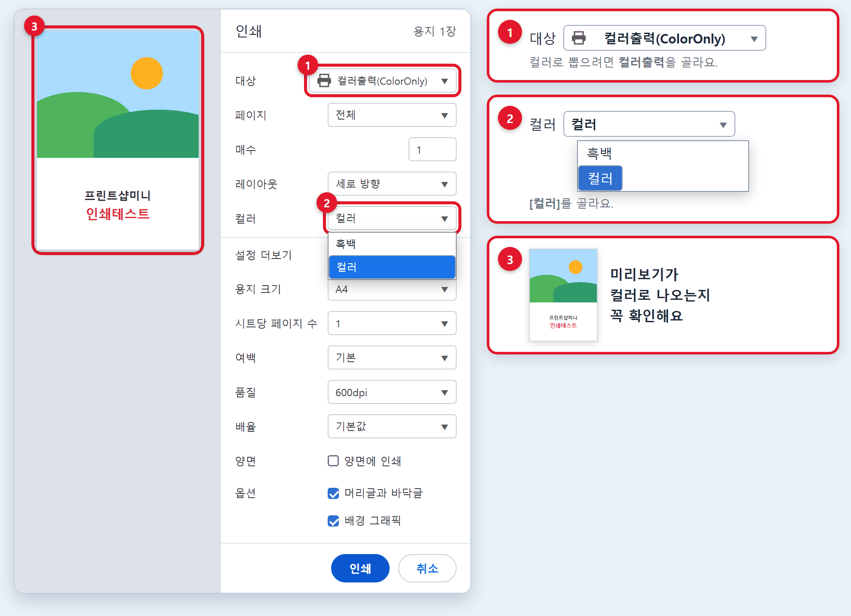Select the highlighted 컬러 option in the print dialog list
The image size is (851, 616).
[x=392, y=267]
